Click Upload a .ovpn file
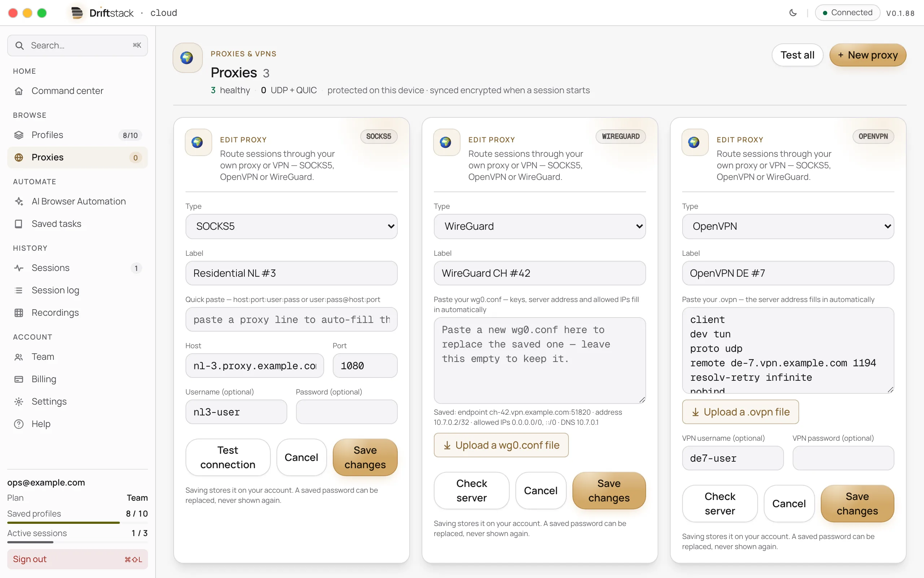Viewport: 924px width, 578px height. pos(740,412)
